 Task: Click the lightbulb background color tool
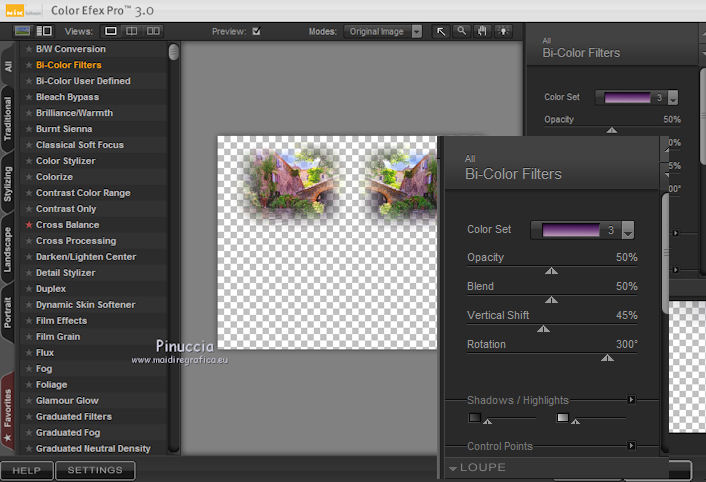point(503,32)
